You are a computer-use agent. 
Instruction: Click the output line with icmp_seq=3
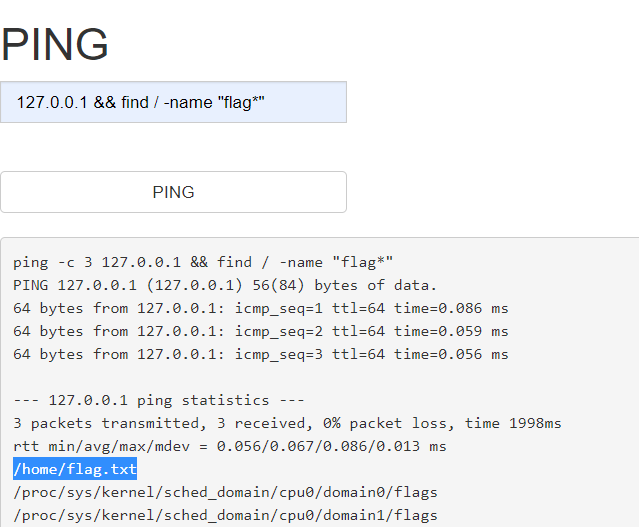[x=261, y=355]
